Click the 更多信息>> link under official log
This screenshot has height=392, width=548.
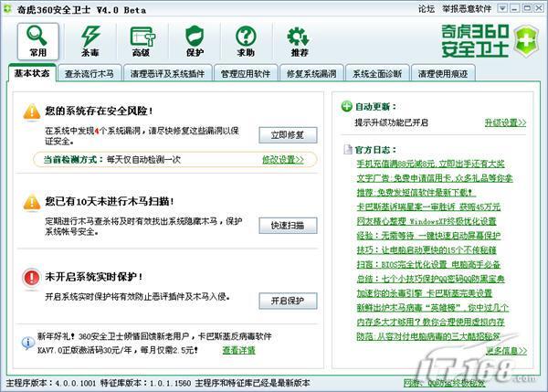(506, 351)
